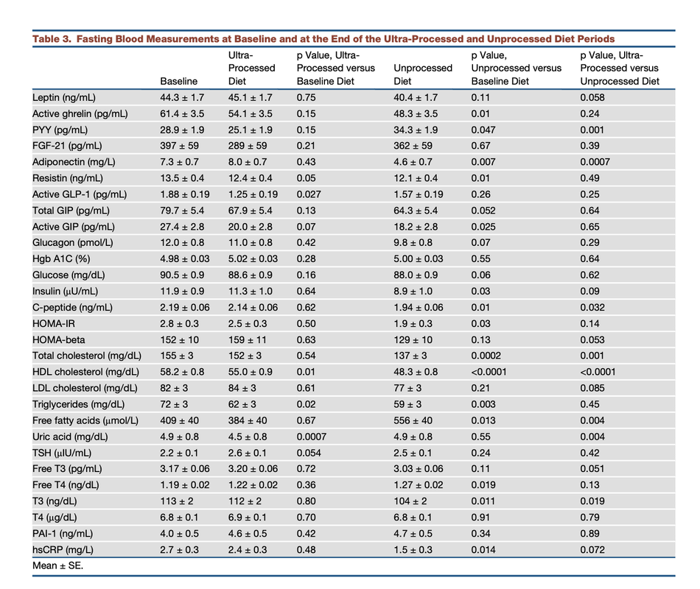Click the 'Free T4 (ng/dL)' row label
The height and width of the screenshot is (589, 700).
point(66,485)
